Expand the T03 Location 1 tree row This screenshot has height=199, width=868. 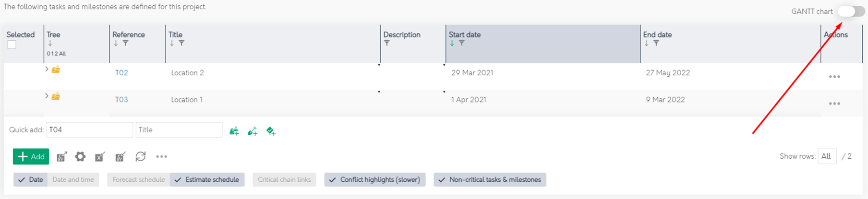click(47, 96)
